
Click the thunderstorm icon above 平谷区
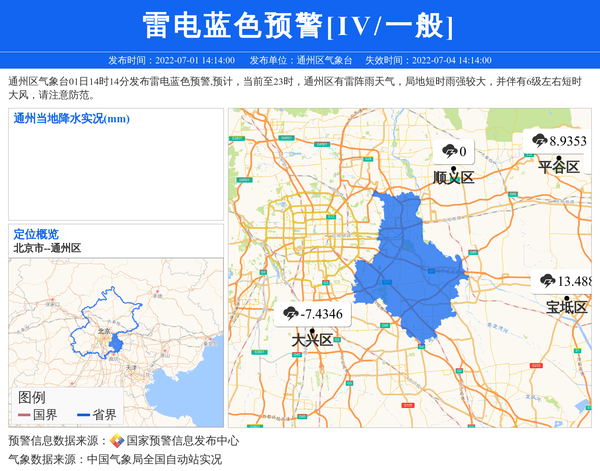click(x=540, y=141)
